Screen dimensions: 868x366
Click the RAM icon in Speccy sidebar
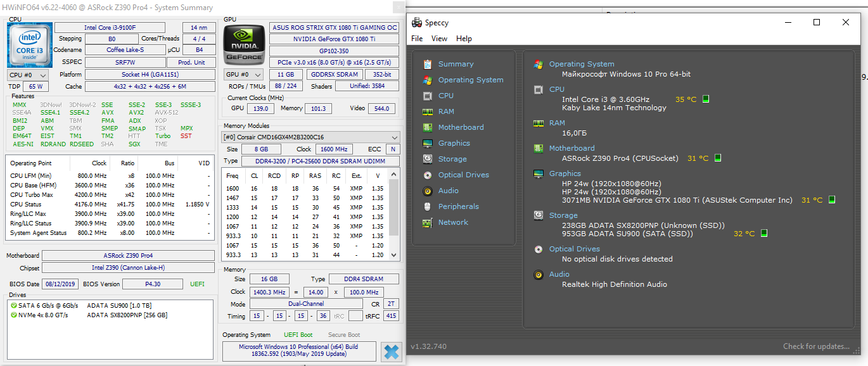pos(428,111)
